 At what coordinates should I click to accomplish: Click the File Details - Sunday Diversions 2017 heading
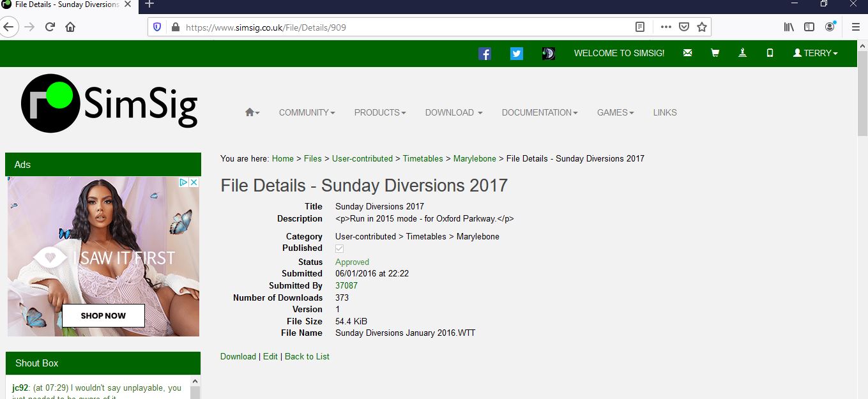point(364,186)
